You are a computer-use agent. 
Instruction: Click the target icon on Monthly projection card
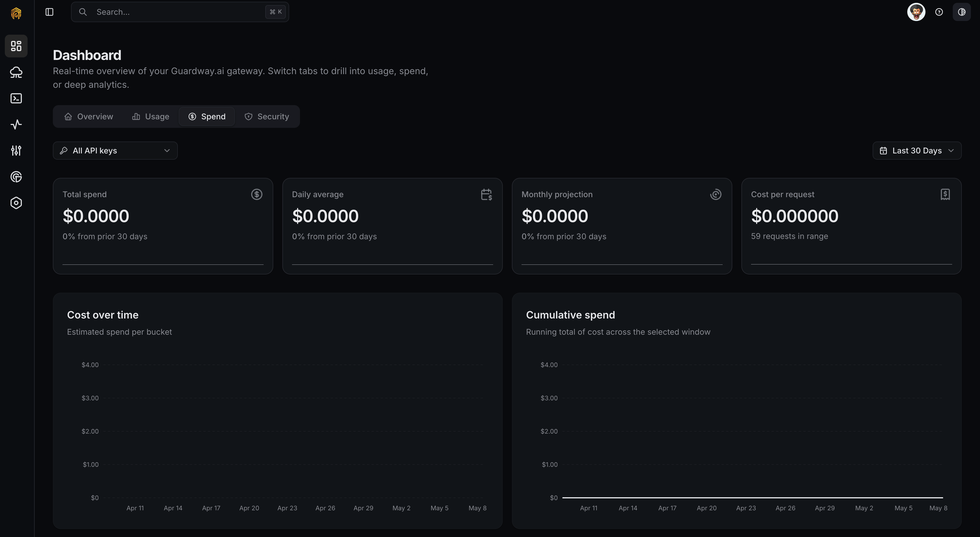(716, 194)
